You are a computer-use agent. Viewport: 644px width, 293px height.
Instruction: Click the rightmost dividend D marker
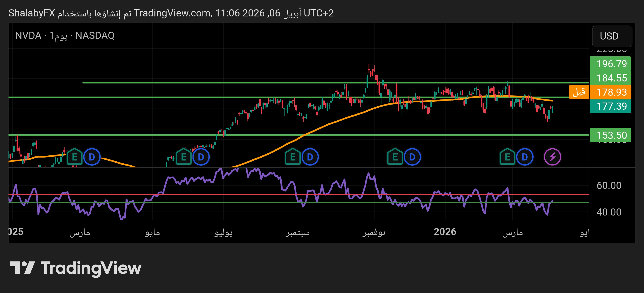[524, 157]
